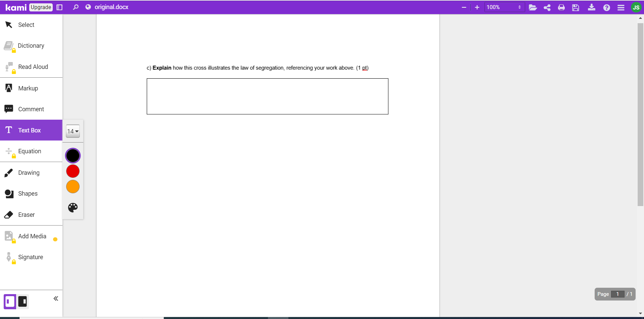Click the page number input field

point(617,294)
